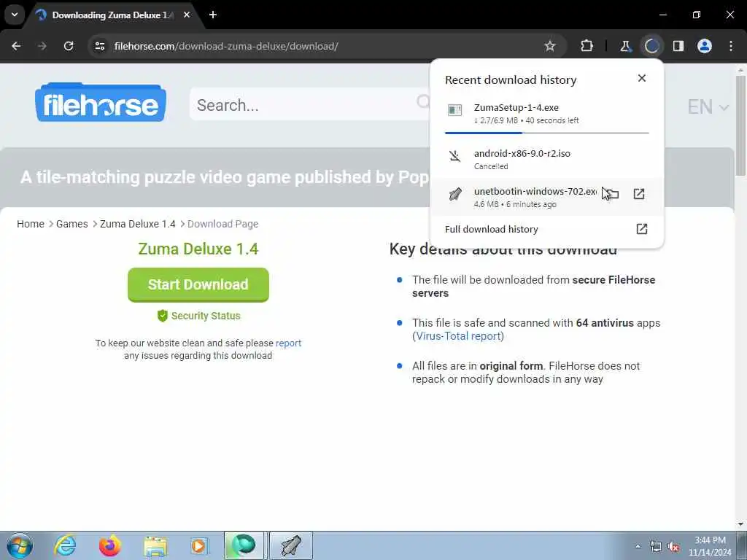747x560 pixels.
Task: Click the address bar URL
Action: pyautogui.click(x=226, y=46)
